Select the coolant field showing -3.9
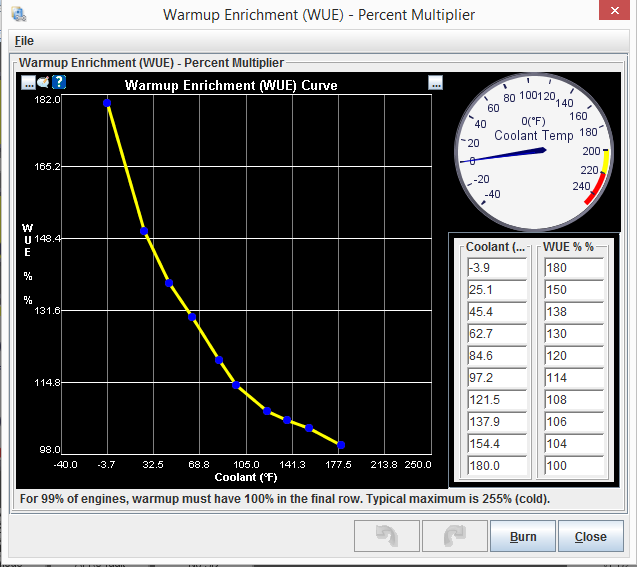This screenshot has width=637, height=567. click(496, 268)
